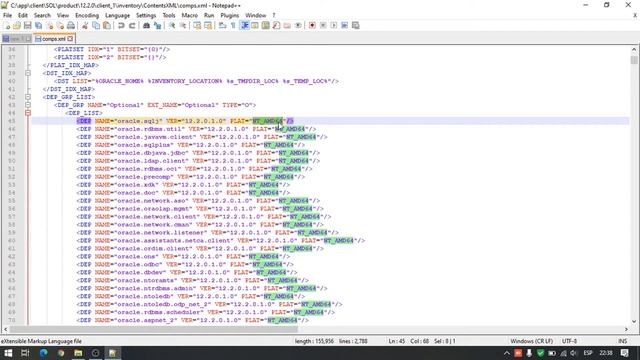Toggle the highlighted Indent Guide button
The image size is (640, 360).
(x=244, y=25)
